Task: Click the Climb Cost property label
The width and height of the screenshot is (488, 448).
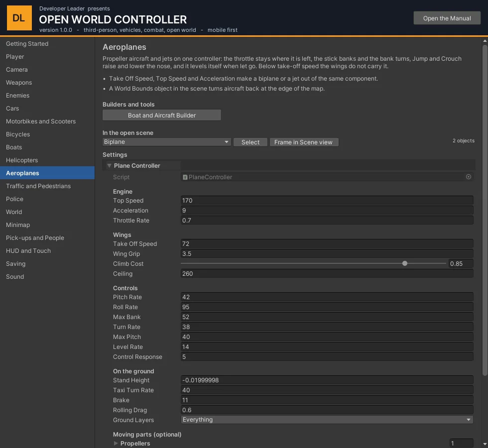Action: (x=128, y=264)
